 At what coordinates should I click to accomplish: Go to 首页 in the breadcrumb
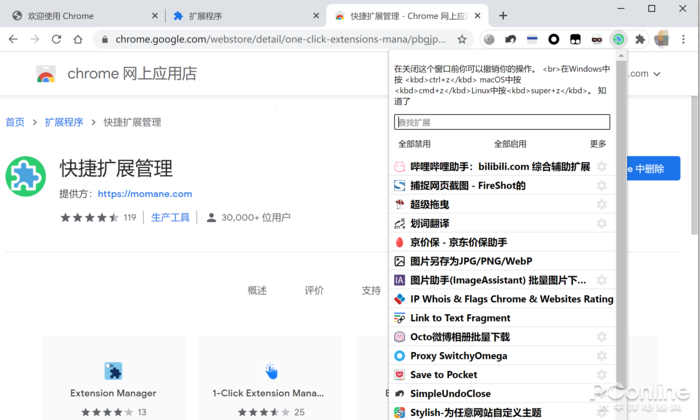[15, 122]
